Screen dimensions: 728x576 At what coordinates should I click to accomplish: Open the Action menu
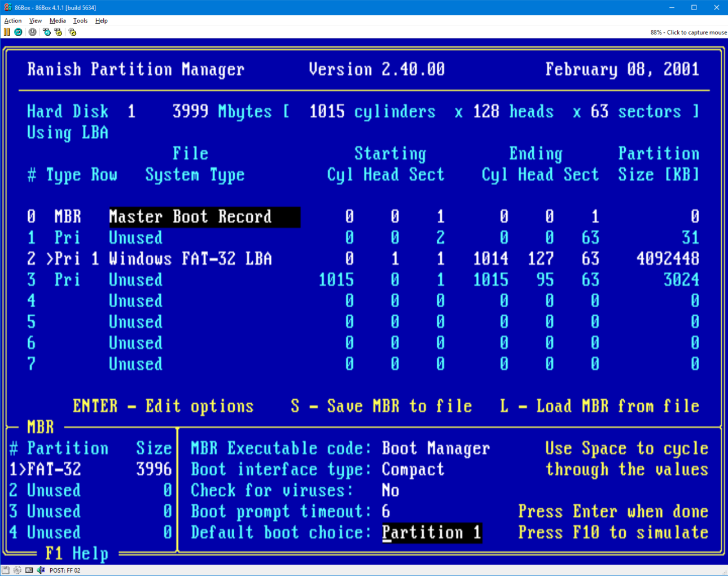pos(13,20)
